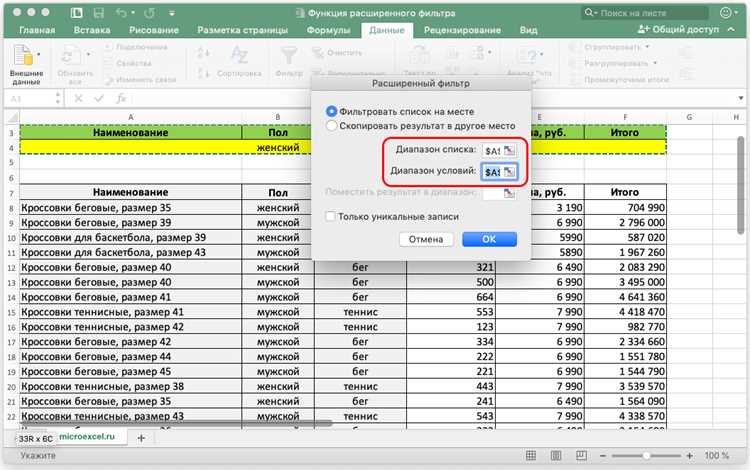Screen dimensions: 750x470
Task: Click the Redo arrow icon
Action: click(149, 13)
